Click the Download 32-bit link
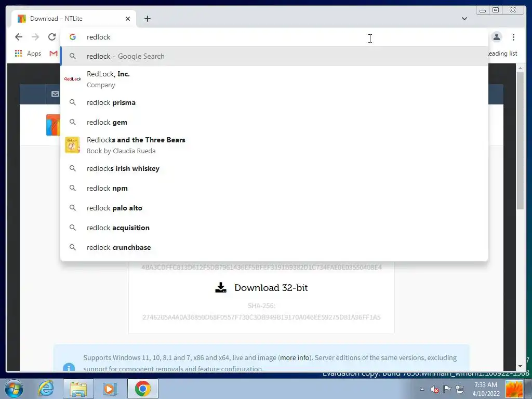 [x=261, y=288]
